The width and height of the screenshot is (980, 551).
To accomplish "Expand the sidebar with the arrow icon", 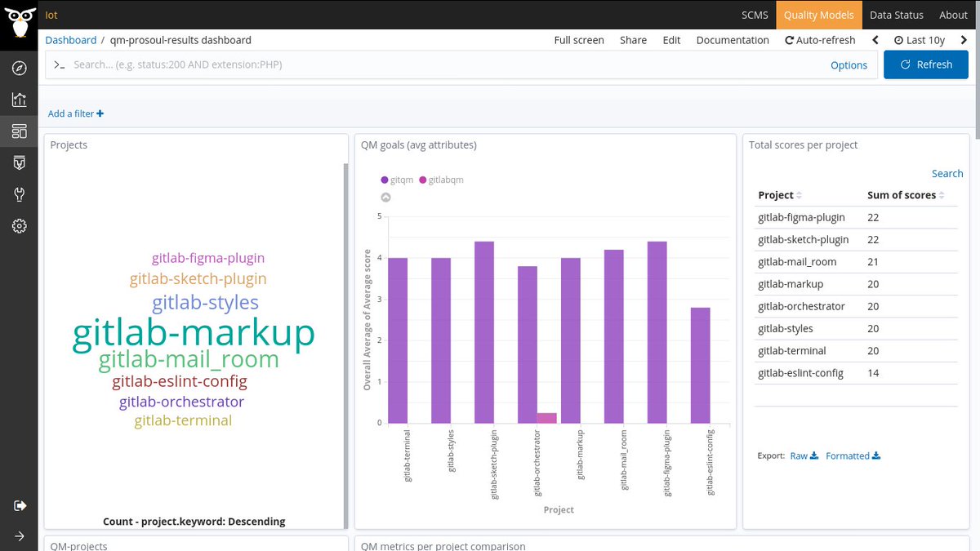I will click(x=19, y=535).
